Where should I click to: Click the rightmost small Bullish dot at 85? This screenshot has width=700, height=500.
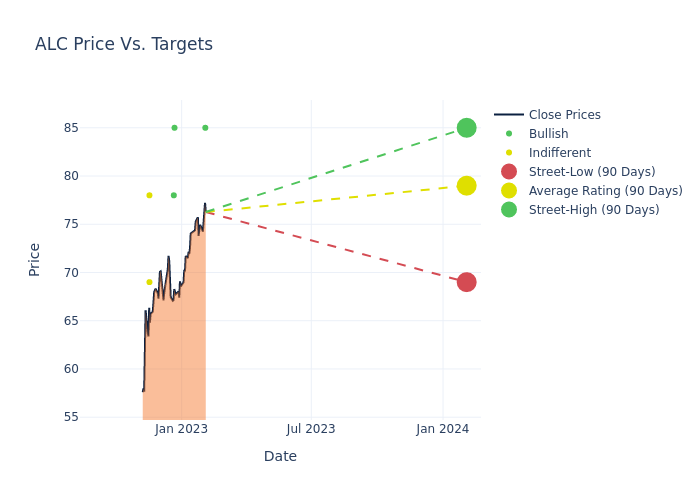pos(205,128)
